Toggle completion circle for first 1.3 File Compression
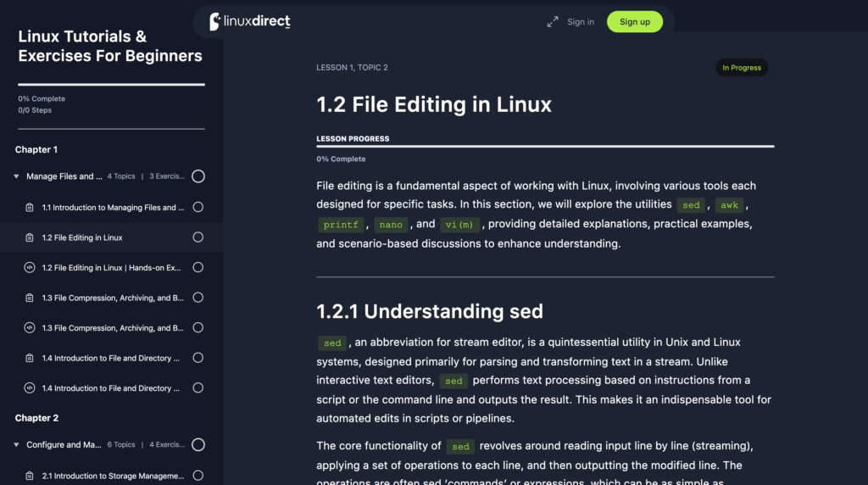The image size is (868, 485). [198, 298]
